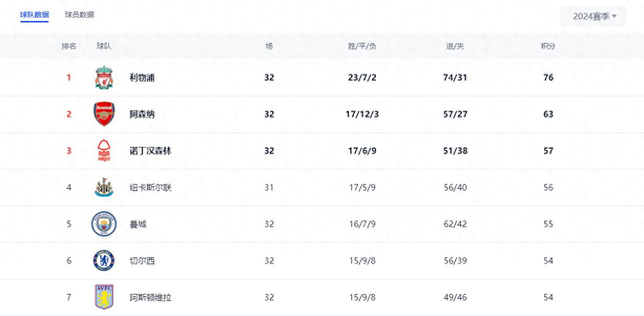The height and width of the screenshot is (316, 644).
Task: Open the 阿斯顿维拉 team name link
Action: (151, 297)
